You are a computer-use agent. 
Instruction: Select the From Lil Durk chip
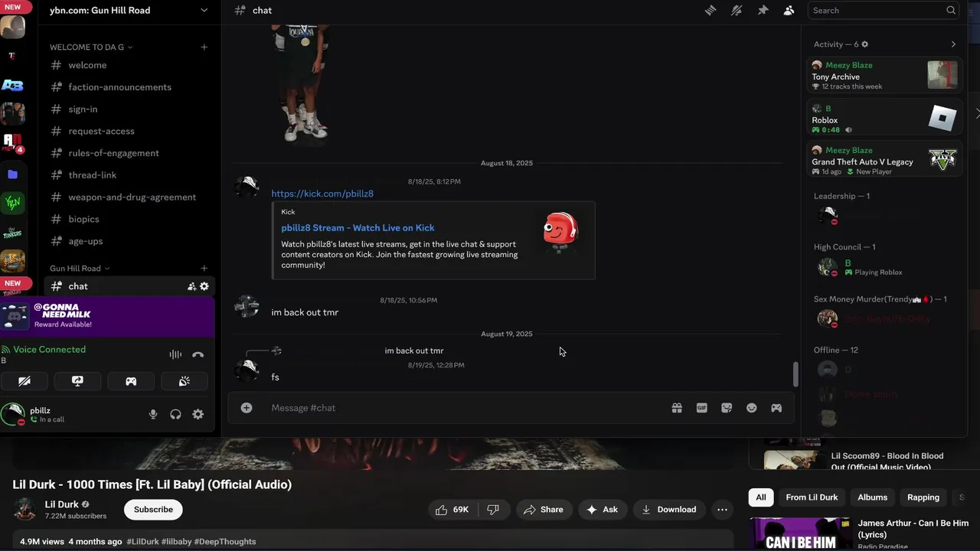pyautogui.click(x=812, y=497)
